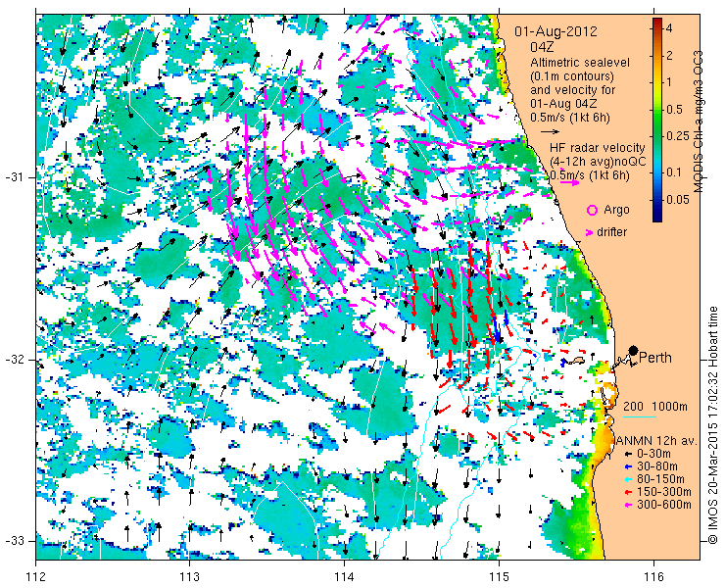Image resolution: width=725 pixels, height=588 pixels.
Task: Click the 'MODIS Chl-a mg/m3 OC3' colorbar title
Action: coord(699,122)
